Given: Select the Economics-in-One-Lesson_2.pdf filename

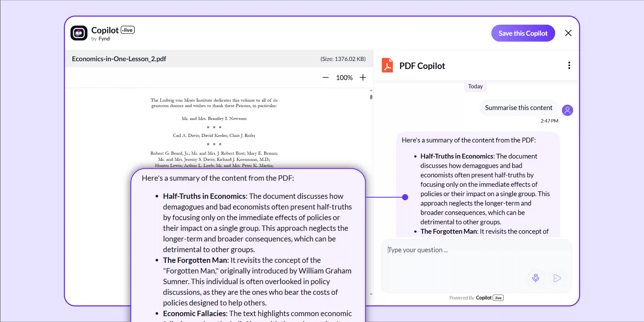Looking at the screenshot, I should [119, 59].
